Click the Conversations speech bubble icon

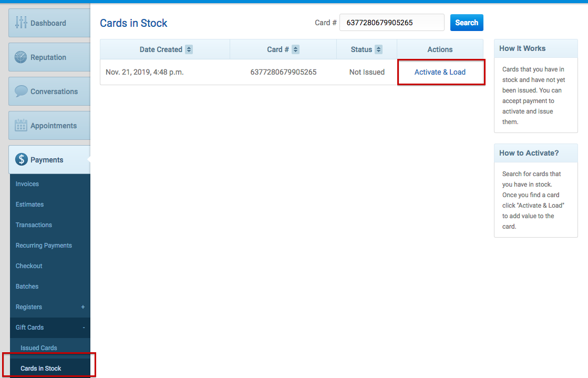[21, 91]
